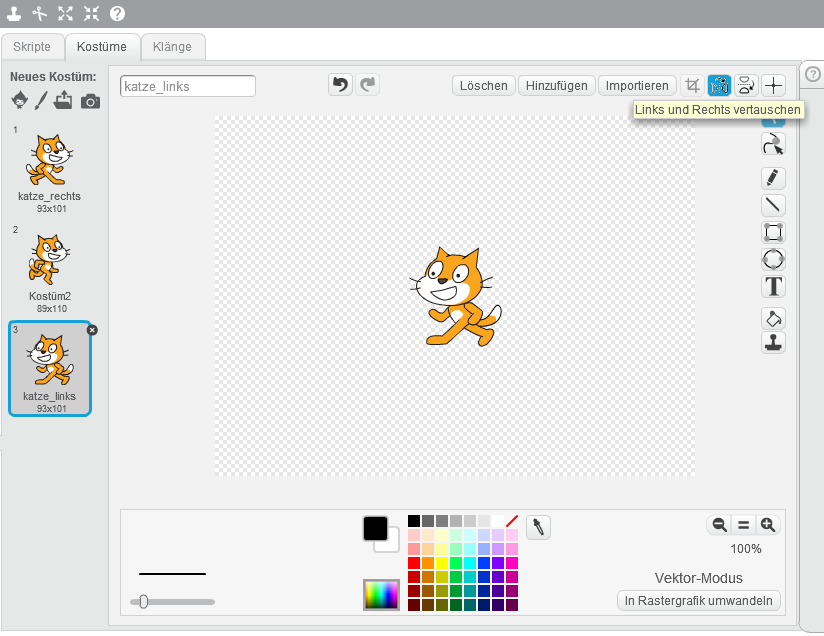
Task: Select the paint bucket fill tool
Action: point(773,318)
